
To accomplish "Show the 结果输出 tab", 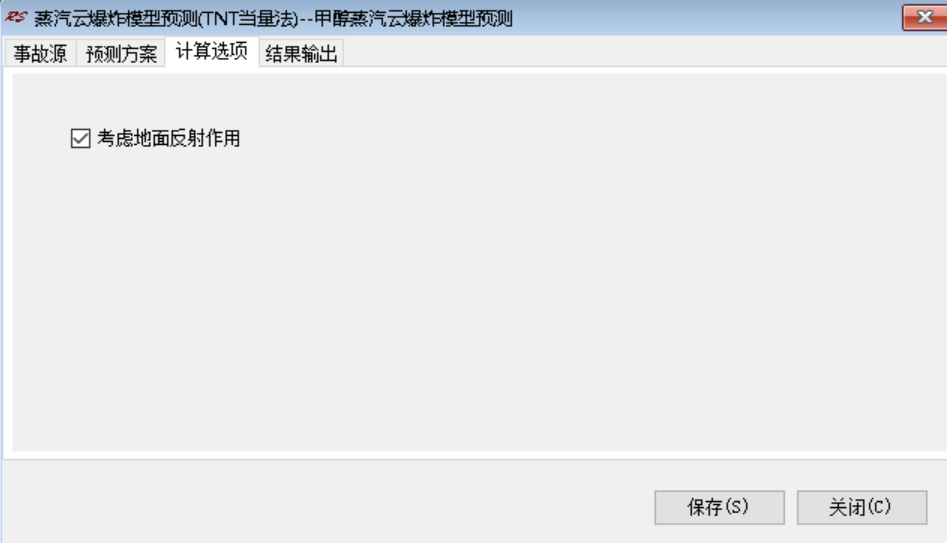I will point(301,54).
